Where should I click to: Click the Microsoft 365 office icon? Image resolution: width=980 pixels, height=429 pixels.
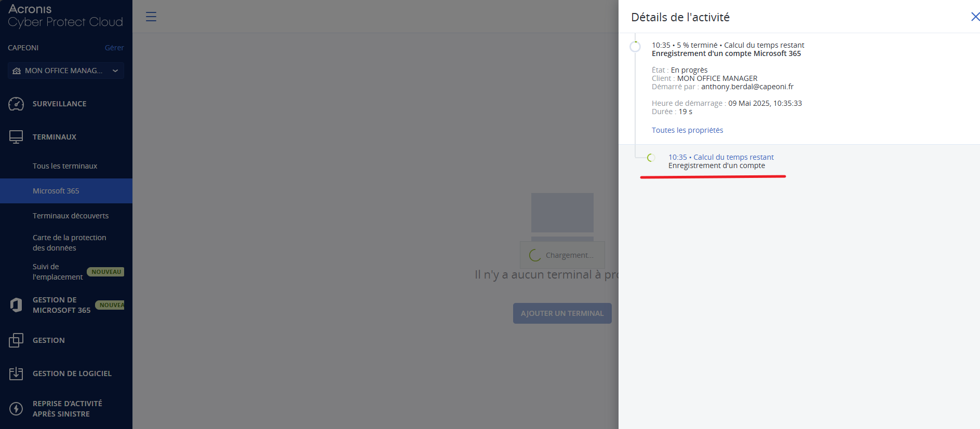[x=16, y=305]
